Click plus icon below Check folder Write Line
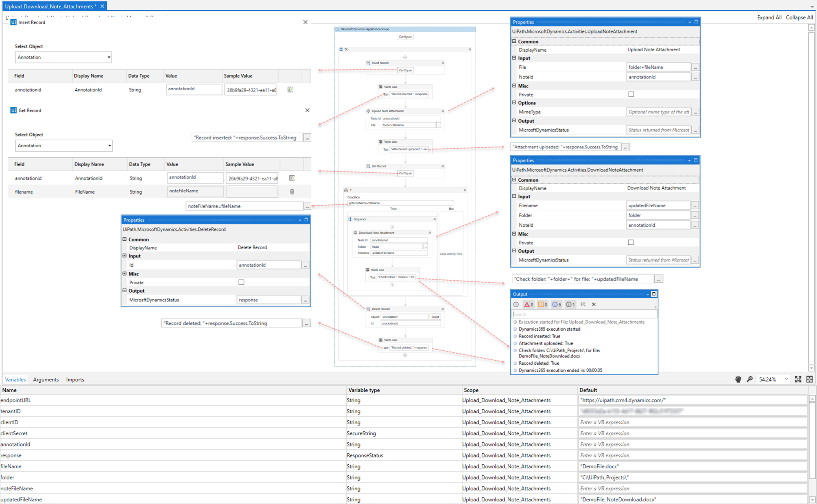The height and width of the screenshot is (504, 817). [392, 285]
